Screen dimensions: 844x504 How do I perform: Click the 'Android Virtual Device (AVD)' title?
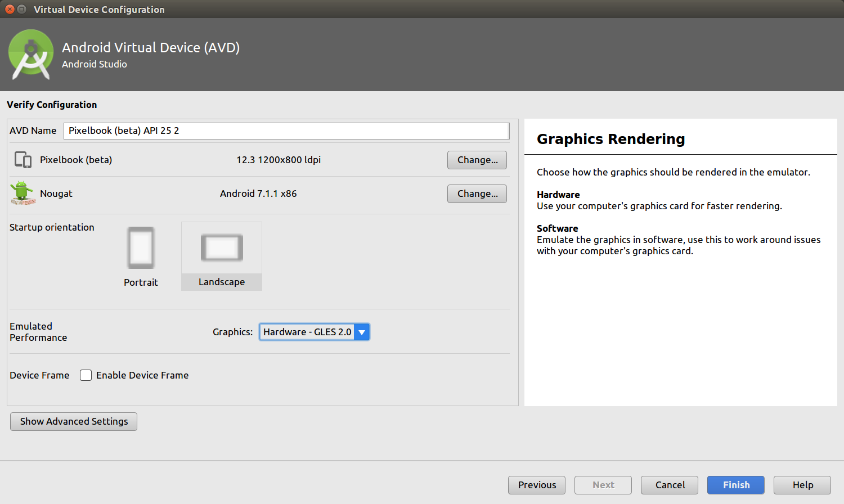click(151, 47)
